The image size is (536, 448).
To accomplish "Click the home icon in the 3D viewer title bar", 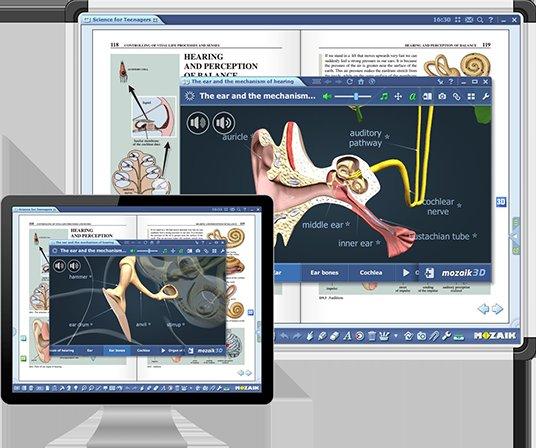I will coord(361,82).
